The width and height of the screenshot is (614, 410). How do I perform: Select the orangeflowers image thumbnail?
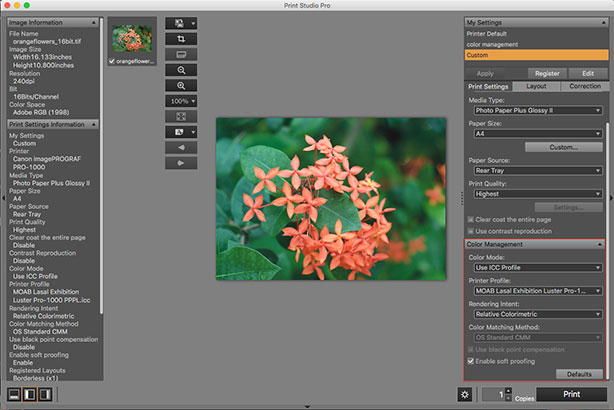pyautogui.click(x=132, y=38)
